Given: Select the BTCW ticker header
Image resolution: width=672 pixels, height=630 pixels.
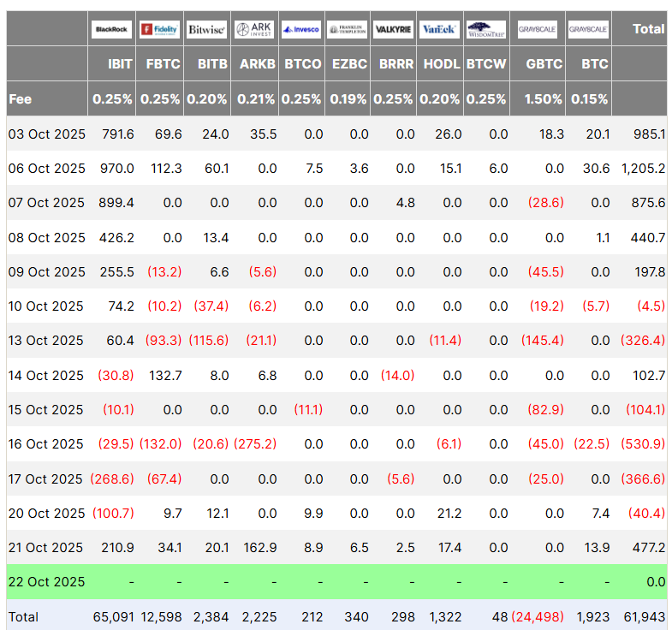Looking at the screenshot, I should (x=486, y=64).
